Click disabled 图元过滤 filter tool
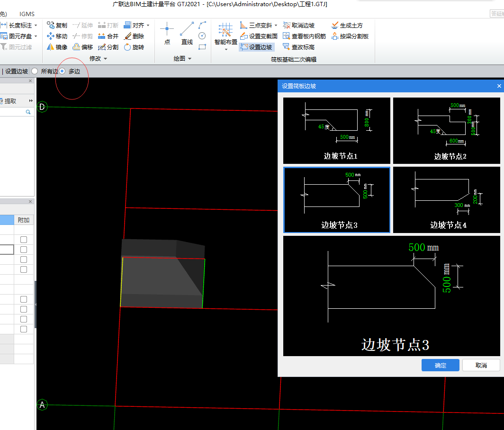Image resolution: width=504 pixels, height=430 pixels. pyautogui.click(x=16, y=47)
